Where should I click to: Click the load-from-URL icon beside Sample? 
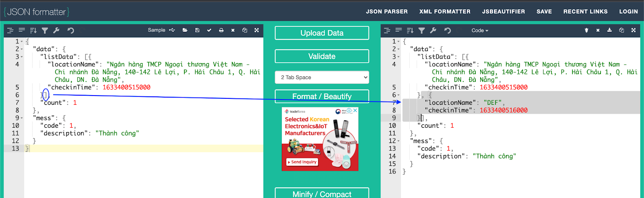pyautogui.click(x=172, y=30)
